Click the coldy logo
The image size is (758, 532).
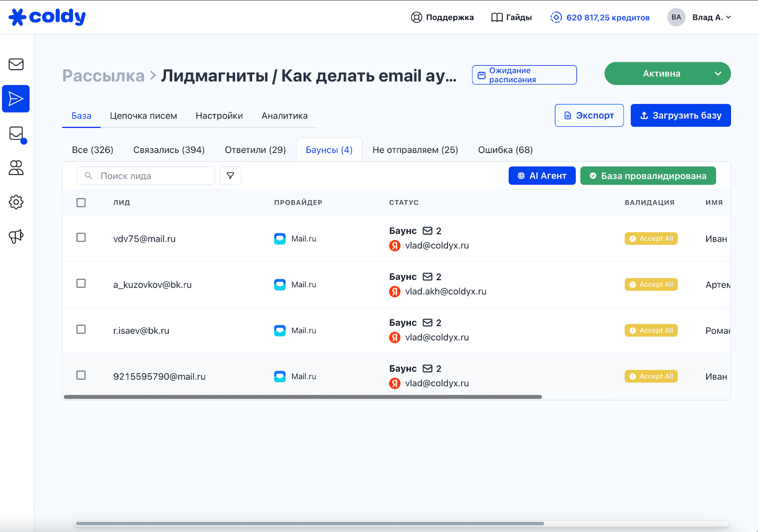[x=47, y=17]
